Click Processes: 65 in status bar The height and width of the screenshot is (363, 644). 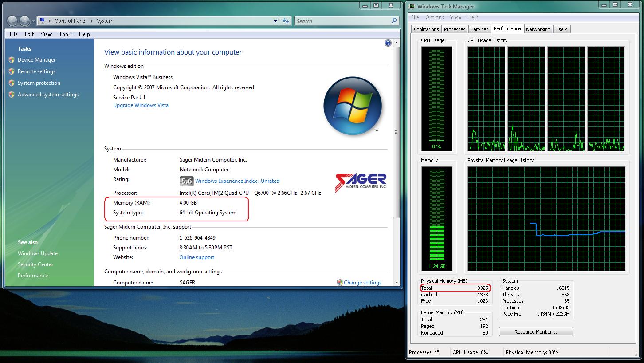click(x=424, y=352)
